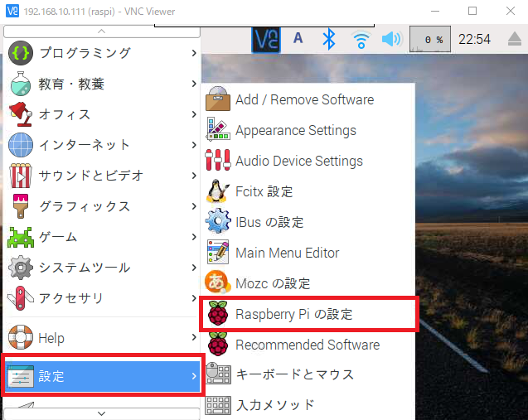The image size is (528, 420).
Task: Click the Mozc orange あ icon
Action: click(218, 282)
